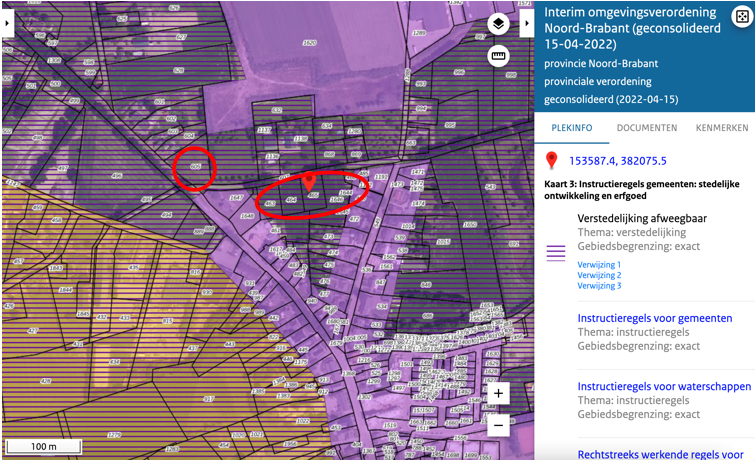755x466 pixels.
Task: Open the KENMERKEN tab
Action: point(722,128)
